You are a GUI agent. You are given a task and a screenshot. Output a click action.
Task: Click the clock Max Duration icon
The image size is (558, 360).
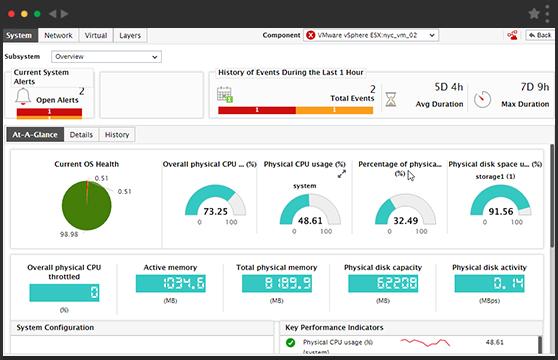(483, 99)
